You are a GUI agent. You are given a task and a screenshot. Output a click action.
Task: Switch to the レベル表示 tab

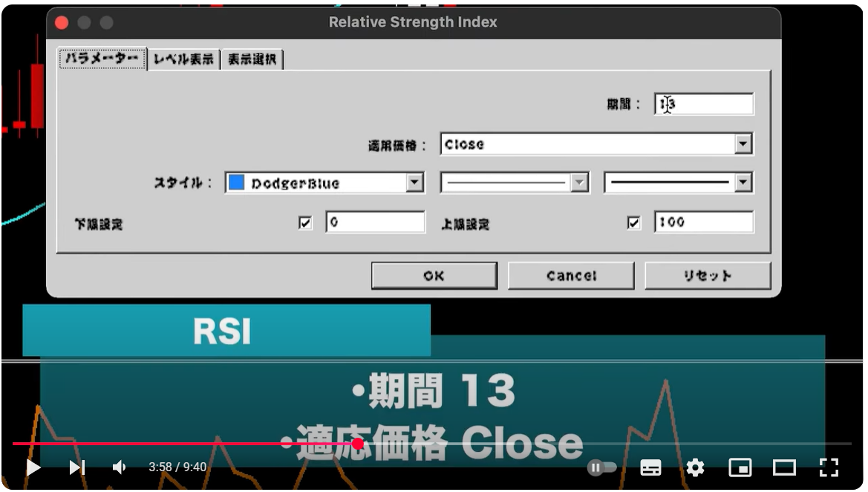pyautogui.click(x=184, y=59)
